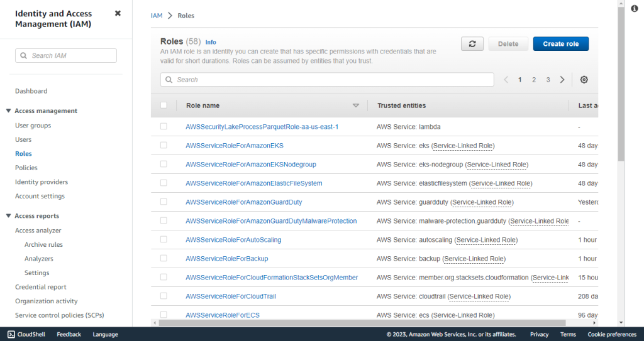The height and width of the screenshot is (341, 644).
Task: Open Archive rules in sidebar
Action: (43, 244)
